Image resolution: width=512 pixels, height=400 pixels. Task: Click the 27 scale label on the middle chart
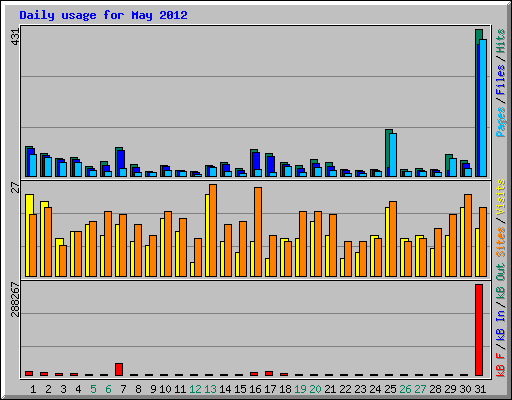click(x=16, y=187)
